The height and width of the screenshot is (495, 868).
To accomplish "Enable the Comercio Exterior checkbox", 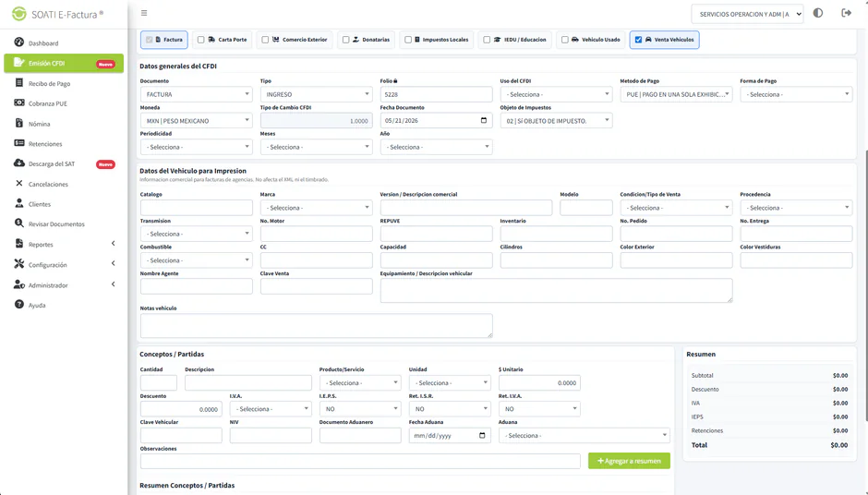I will coord(265,40).
